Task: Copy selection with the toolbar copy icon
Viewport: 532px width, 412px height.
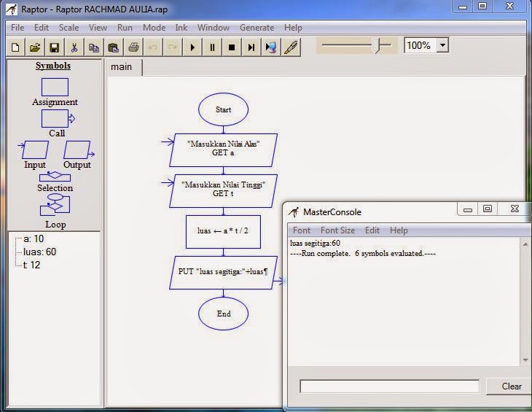Action: 93,47
